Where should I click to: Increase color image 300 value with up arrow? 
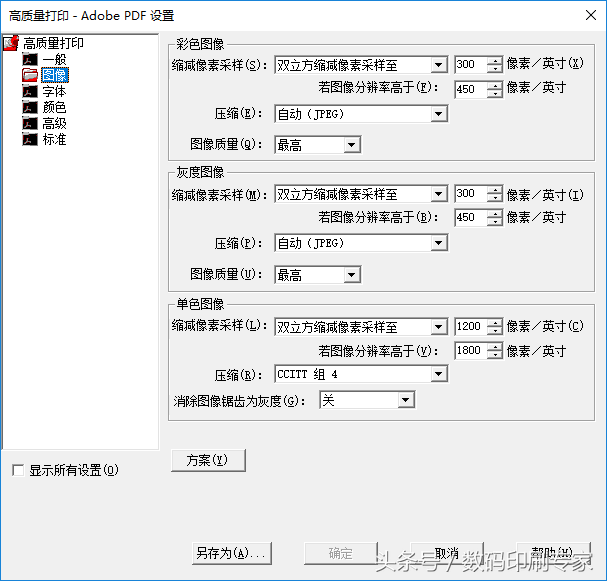click(495, 60)
